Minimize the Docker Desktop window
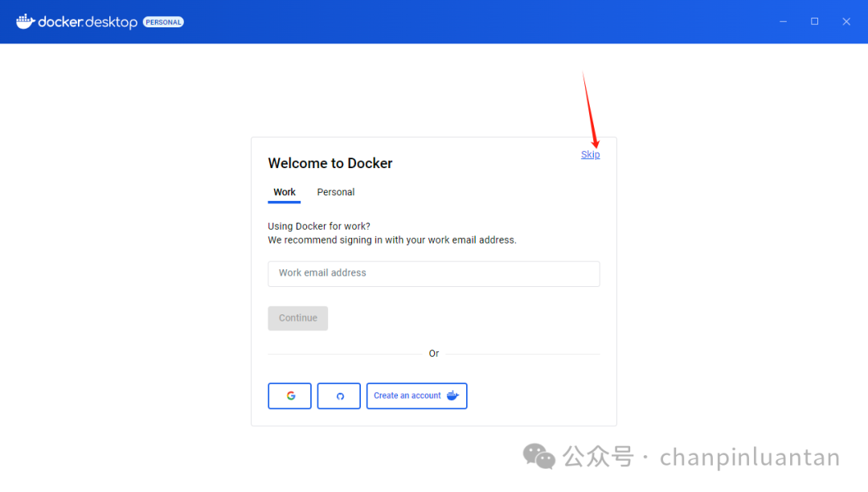868x492 pixels. [783, 22]
